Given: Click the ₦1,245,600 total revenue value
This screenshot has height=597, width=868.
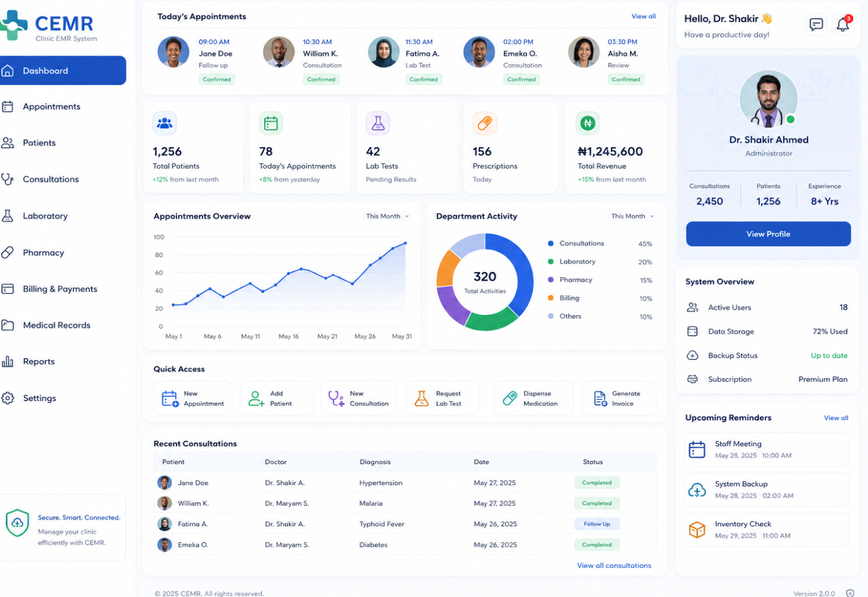Looking at the screenshot, I should (x=610, y=151).
